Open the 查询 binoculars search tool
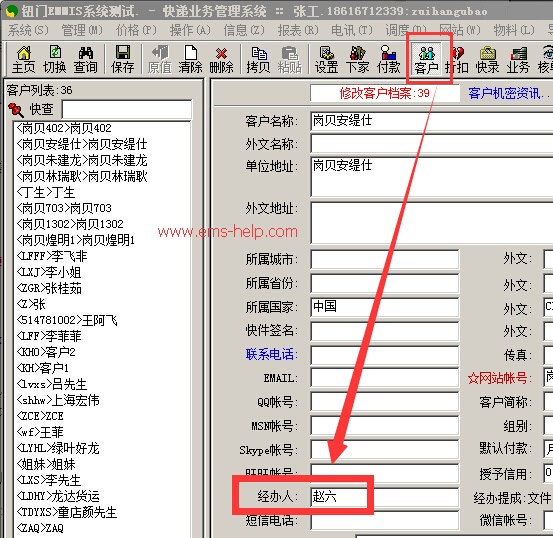 85,60
